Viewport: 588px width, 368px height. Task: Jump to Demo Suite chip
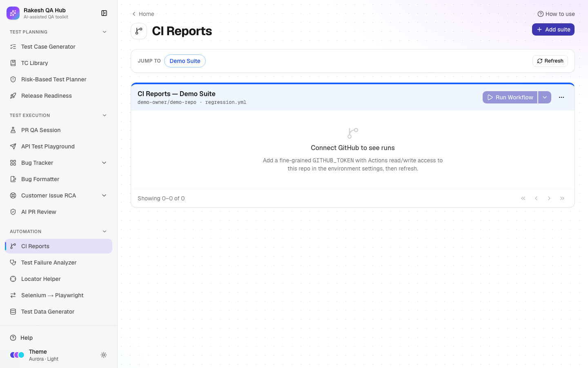tap(185, 61)
